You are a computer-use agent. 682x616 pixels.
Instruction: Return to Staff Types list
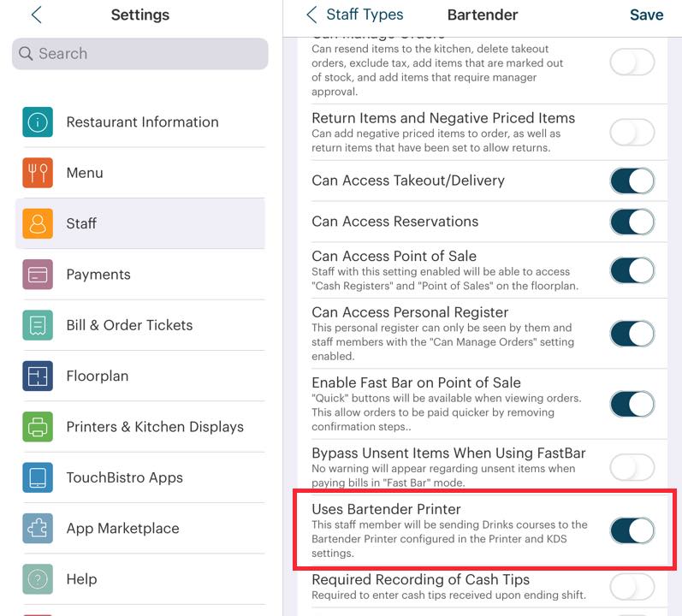[355, 15]
